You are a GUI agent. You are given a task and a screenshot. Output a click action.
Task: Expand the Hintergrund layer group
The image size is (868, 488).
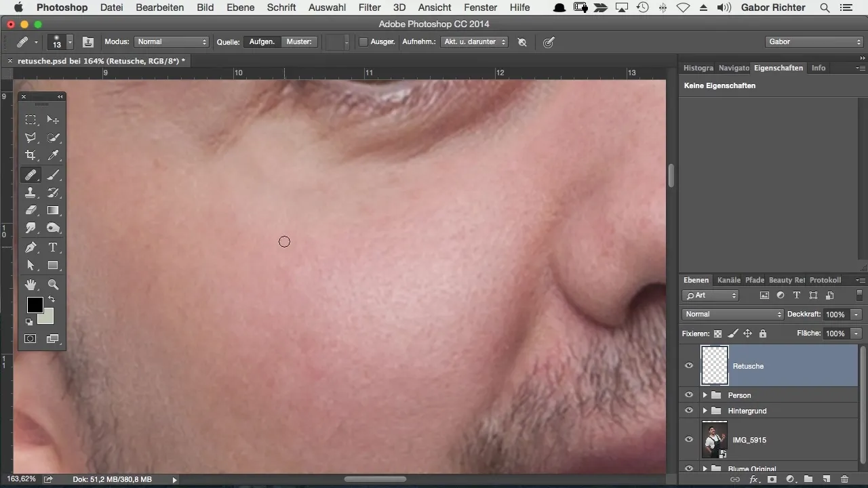(705, 411)
